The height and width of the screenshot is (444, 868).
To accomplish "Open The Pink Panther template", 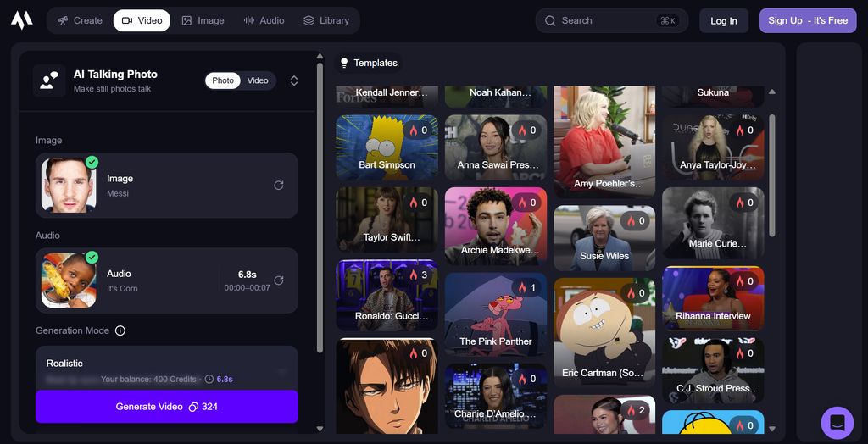I will [x=495, y=314].
